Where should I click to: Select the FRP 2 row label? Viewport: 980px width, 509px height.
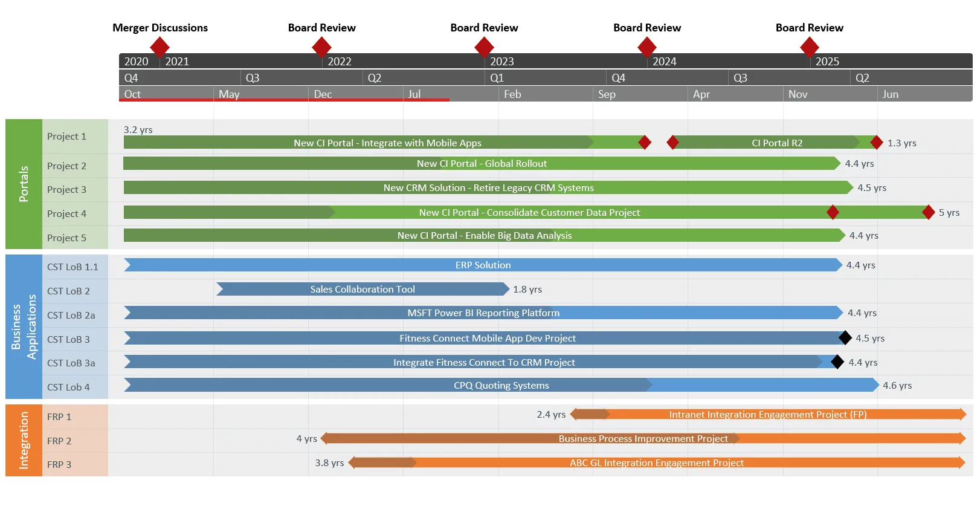(59, 441)
